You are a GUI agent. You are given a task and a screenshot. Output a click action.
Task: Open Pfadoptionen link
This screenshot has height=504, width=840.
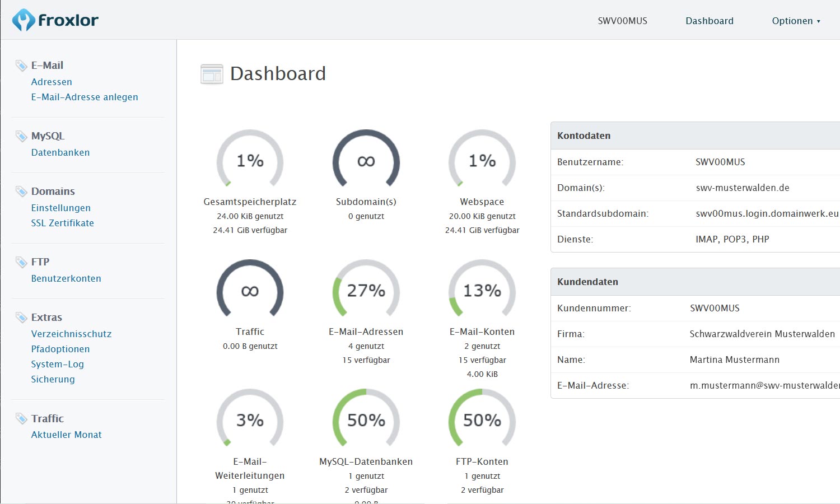(x=60, y=349)
